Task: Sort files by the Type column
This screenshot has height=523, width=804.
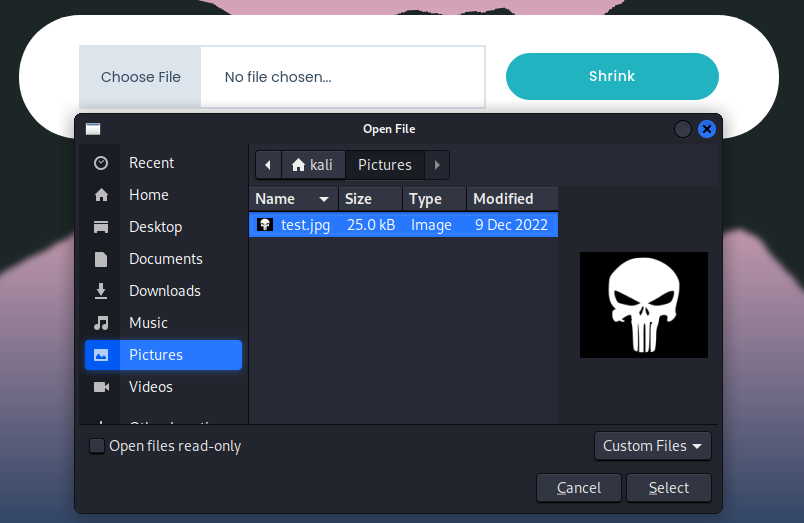Action: click(434, 199)
